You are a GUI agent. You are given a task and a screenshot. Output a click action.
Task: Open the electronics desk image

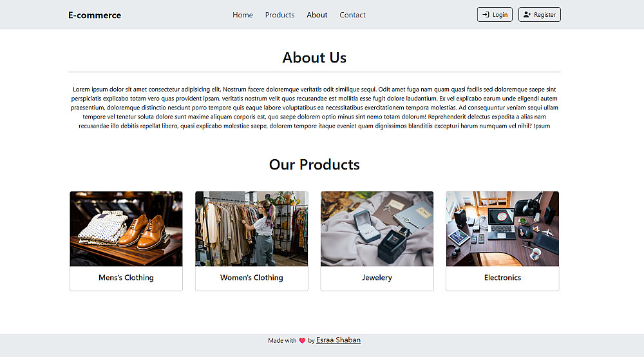pyautogui.click(x=502, y=229)
